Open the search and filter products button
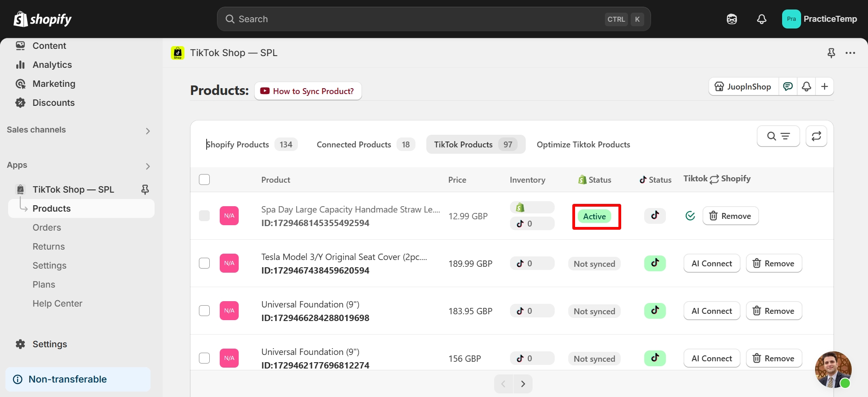 pos(778,136)
